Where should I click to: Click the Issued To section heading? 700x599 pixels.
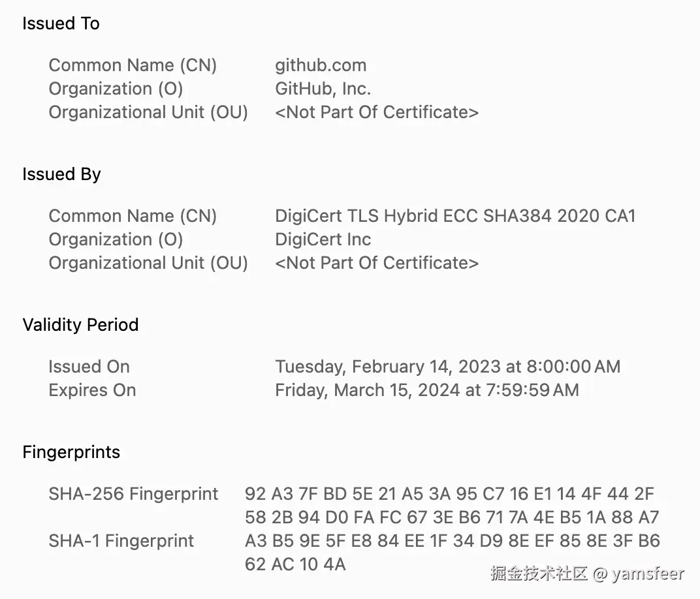click(61, 23)
